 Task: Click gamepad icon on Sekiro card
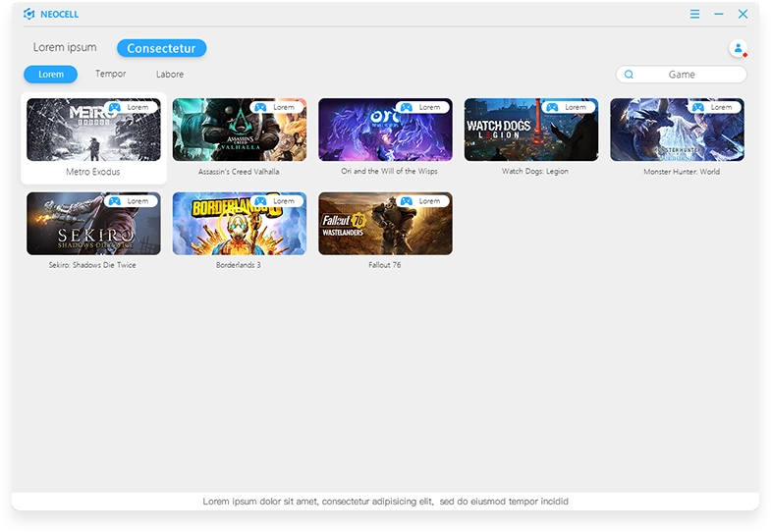[x=115, y=201]
